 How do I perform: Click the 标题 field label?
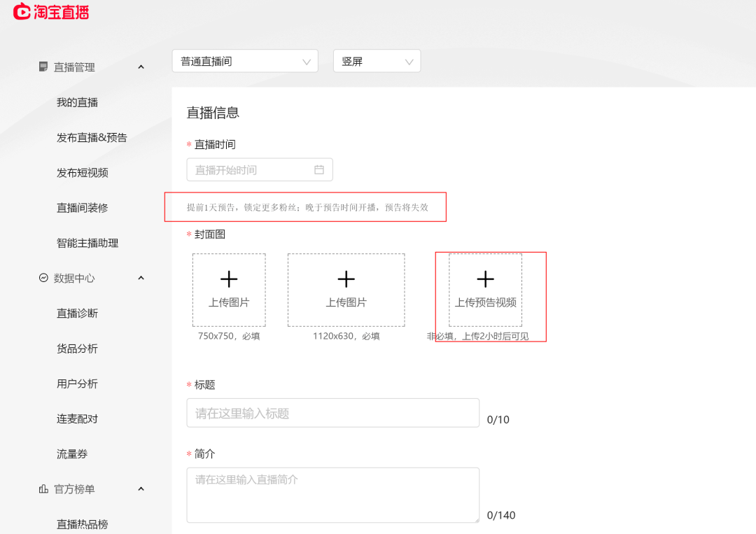[204, 385]
